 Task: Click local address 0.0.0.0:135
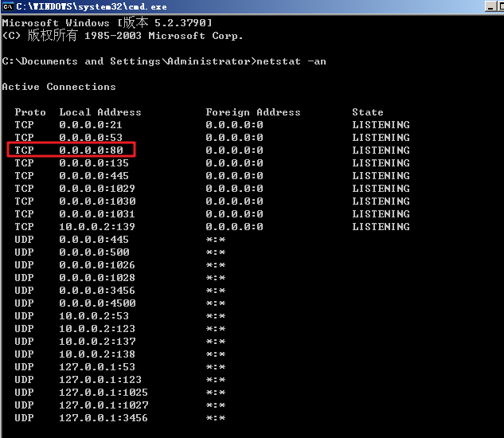[94, 163]
